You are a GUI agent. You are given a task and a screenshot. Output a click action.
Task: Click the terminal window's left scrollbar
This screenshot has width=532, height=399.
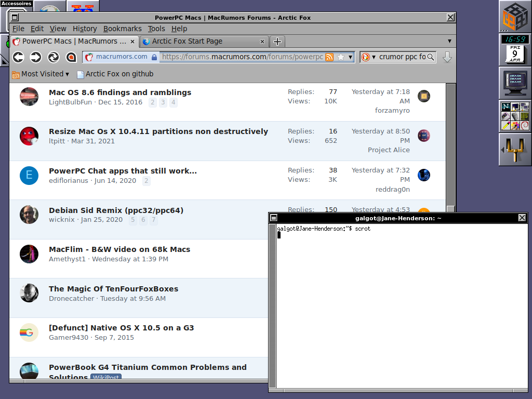pyautogui.click(x=272, y=305)
